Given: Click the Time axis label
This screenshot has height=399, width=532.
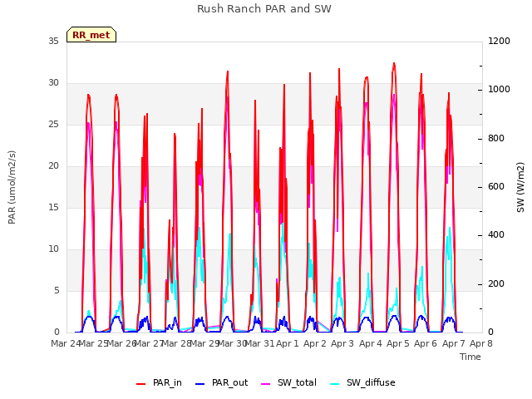Looking at the screenshot, I should click(x=470, y=357).
